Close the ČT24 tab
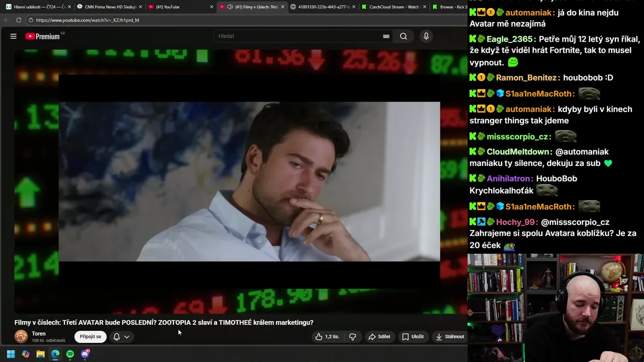 pyautogui.click(x=69, y=7)
